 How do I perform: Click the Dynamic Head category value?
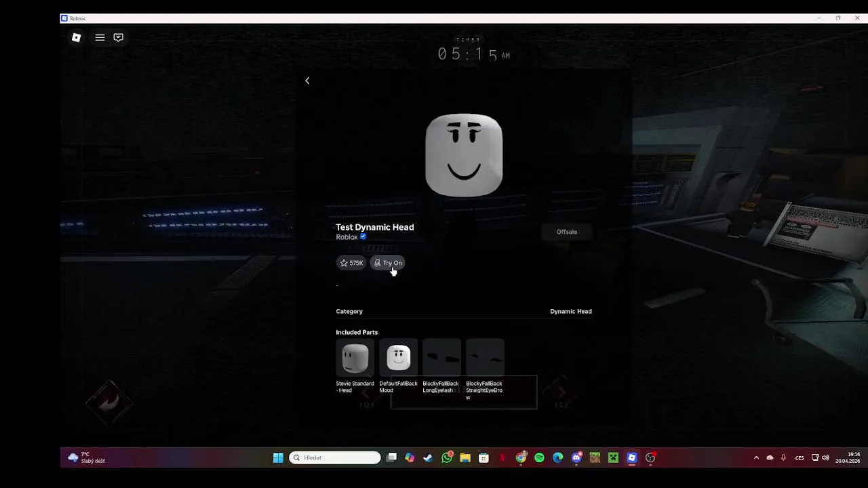pos(571,312)
